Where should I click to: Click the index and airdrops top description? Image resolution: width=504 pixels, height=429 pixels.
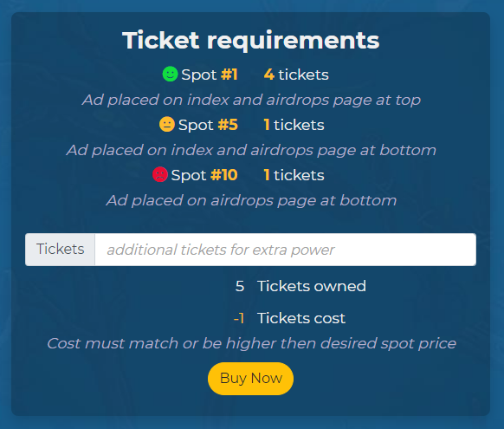coord(251,100)
